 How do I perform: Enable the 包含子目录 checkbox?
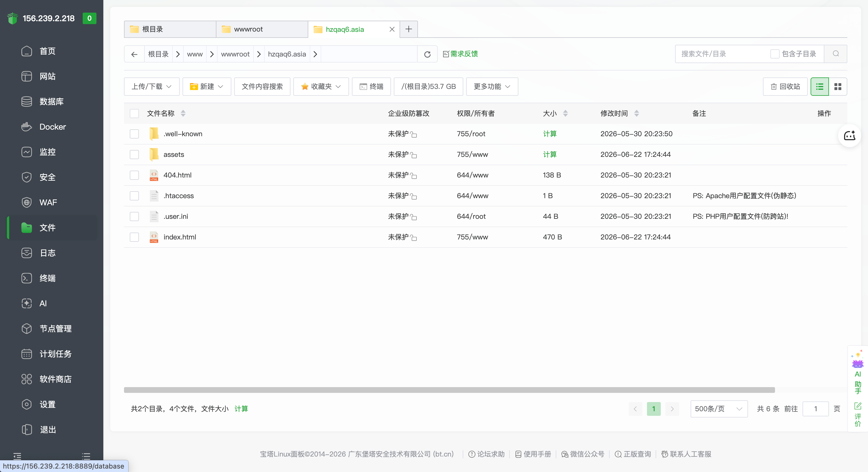click(x=775, y=54)
